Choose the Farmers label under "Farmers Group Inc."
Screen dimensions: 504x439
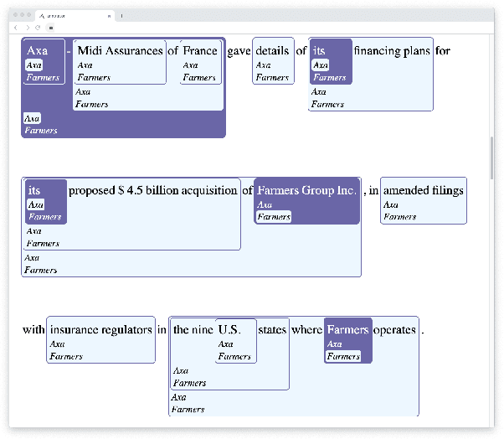(x=273, y=217)
